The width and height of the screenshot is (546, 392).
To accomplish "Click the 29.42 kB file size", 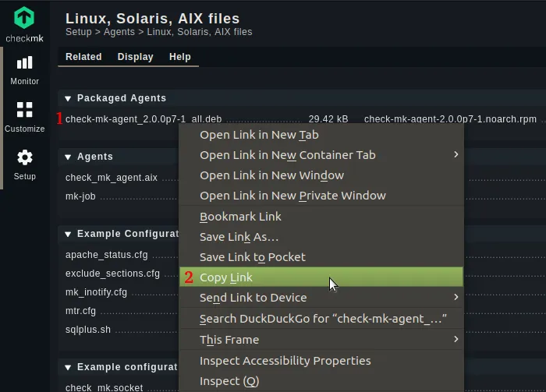I will pyautogui.click(x=328, y=119).
